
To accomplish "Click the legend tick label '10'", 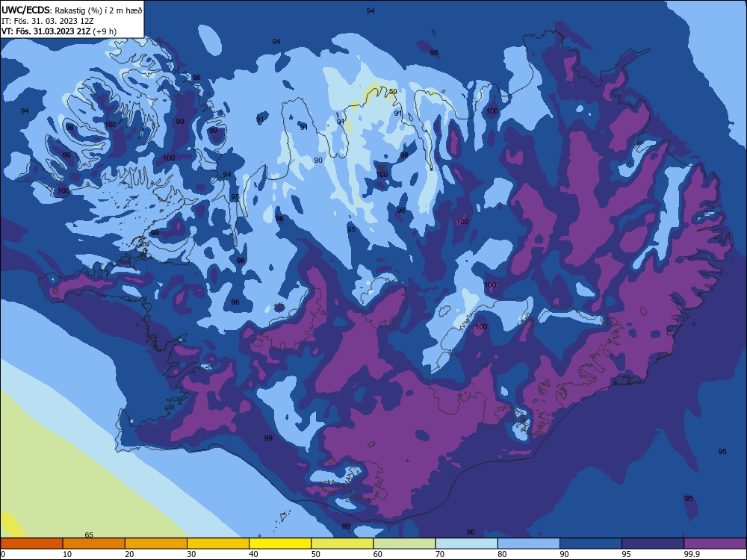I will (x=67, y=554).
